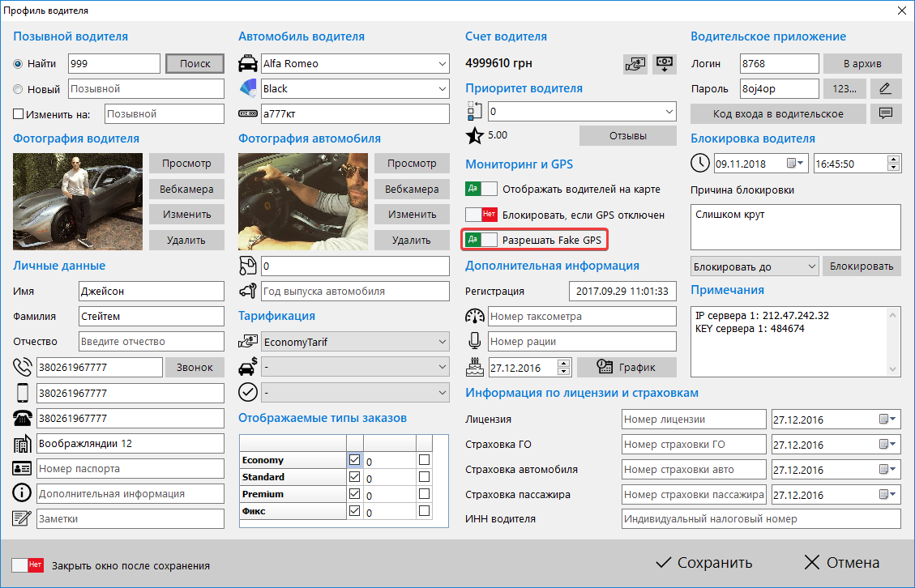The height and width of the screenshot is (588, 915).
Task: Click the driver photo thumbnail
Action: point(78,202)
